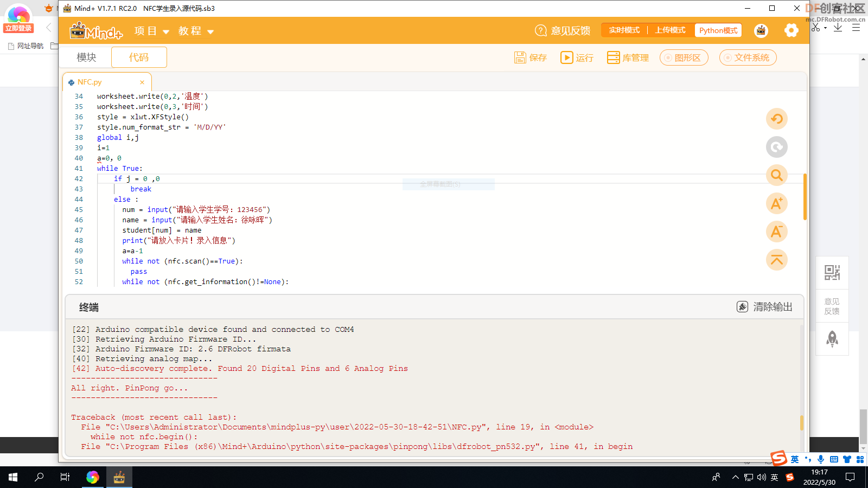
Task: Click browser download icon
Action: coord(838,27)
